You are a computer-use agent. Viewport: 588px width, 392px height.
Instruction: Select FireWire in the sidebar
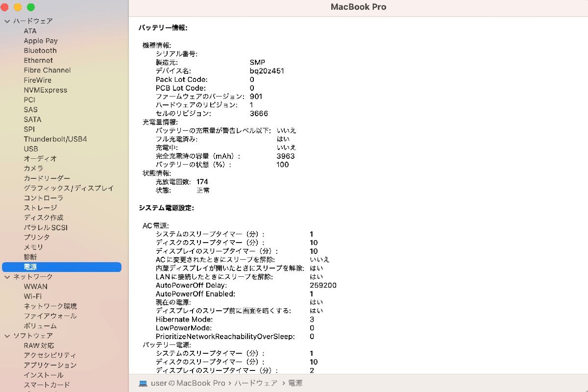(x=38, y=80)
